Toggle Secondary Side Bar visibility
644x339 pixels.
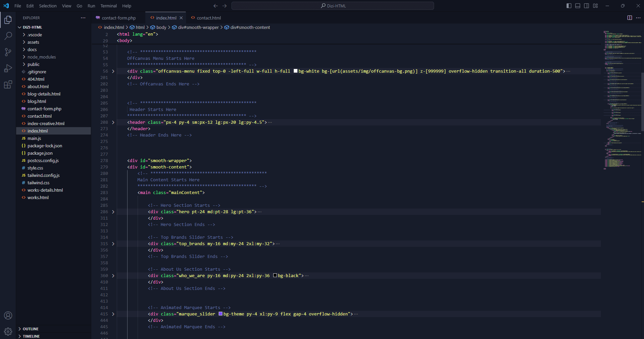point(586,6)
